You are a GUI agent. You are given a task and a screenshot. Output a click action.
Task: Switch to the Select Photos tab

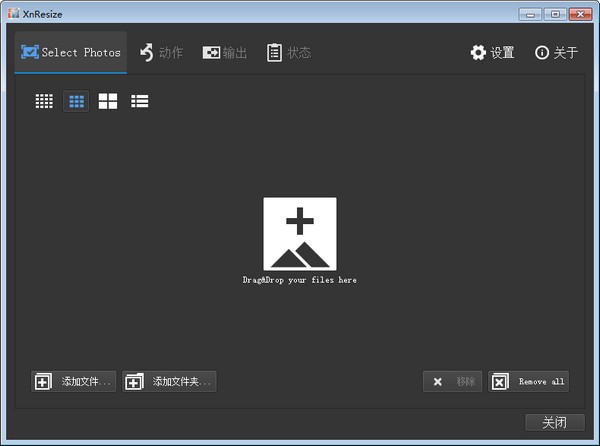coord(70,52)
